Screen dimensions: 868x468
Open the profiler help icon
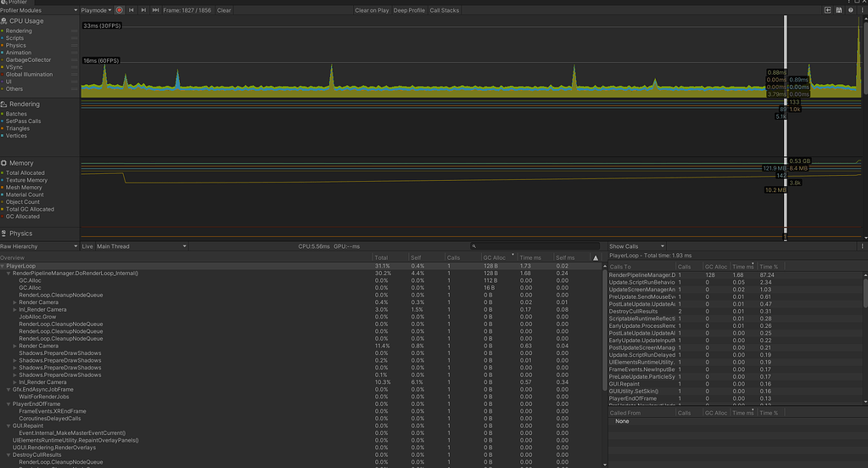point(850,10)
